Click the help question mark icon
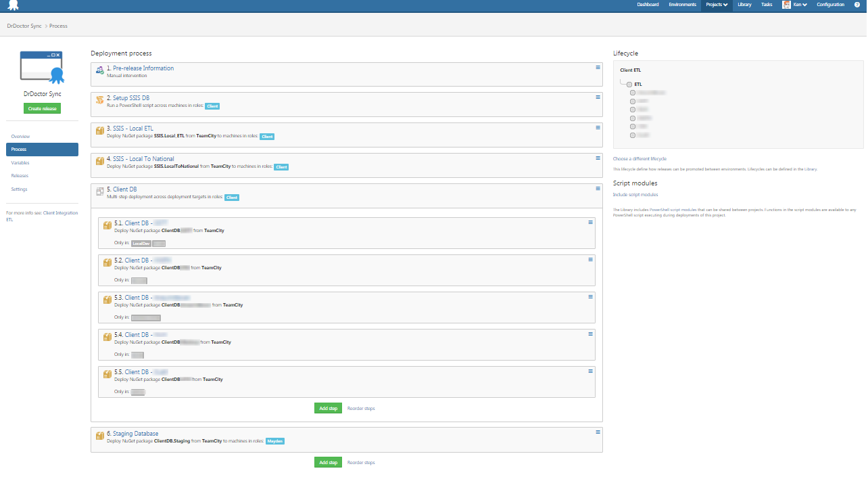This screenshot has height=477, width=868. [x=857, y=5]
